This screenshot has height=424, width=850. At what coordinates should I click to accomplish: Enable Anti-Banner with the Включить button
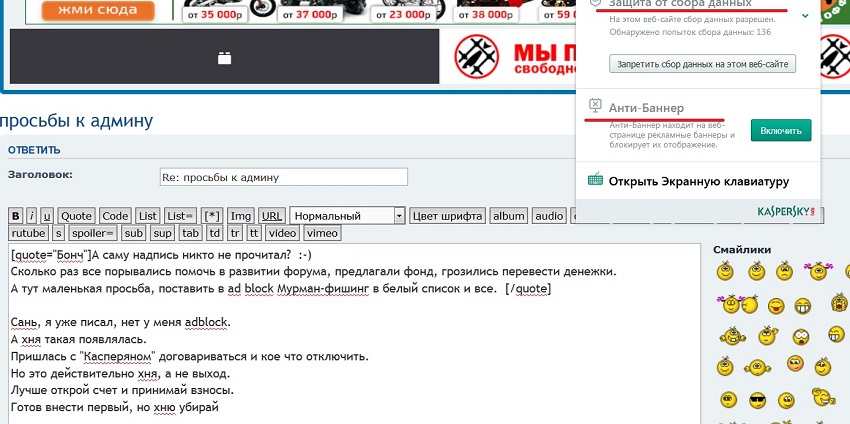[x=780, y=131]
